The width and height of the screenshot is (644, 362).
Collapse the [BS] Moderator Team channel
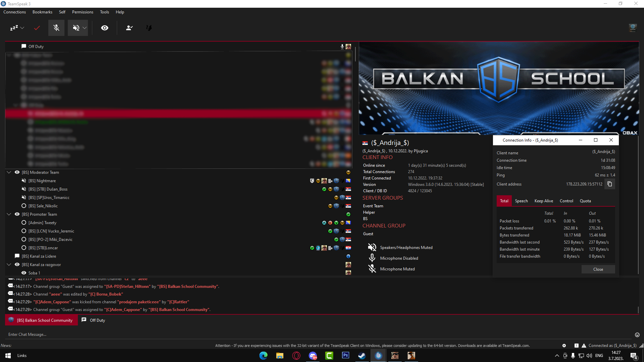click(x=9, y=172)
